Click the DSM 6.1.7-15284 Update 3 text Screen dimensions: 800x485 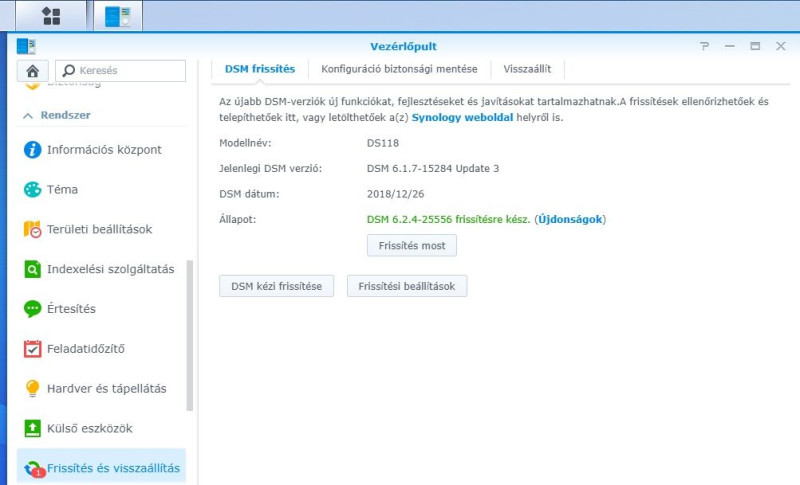[x=433, y=168]
